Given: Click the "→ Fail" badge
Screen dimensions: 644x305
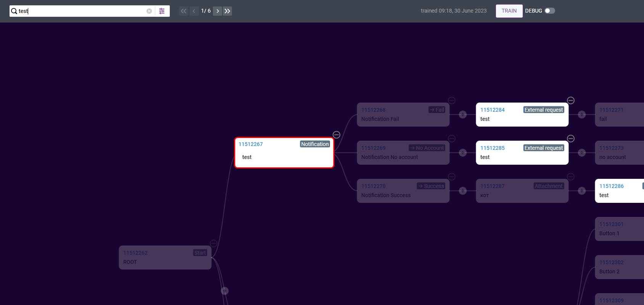Looking at the screenshot, I should 437,110.
